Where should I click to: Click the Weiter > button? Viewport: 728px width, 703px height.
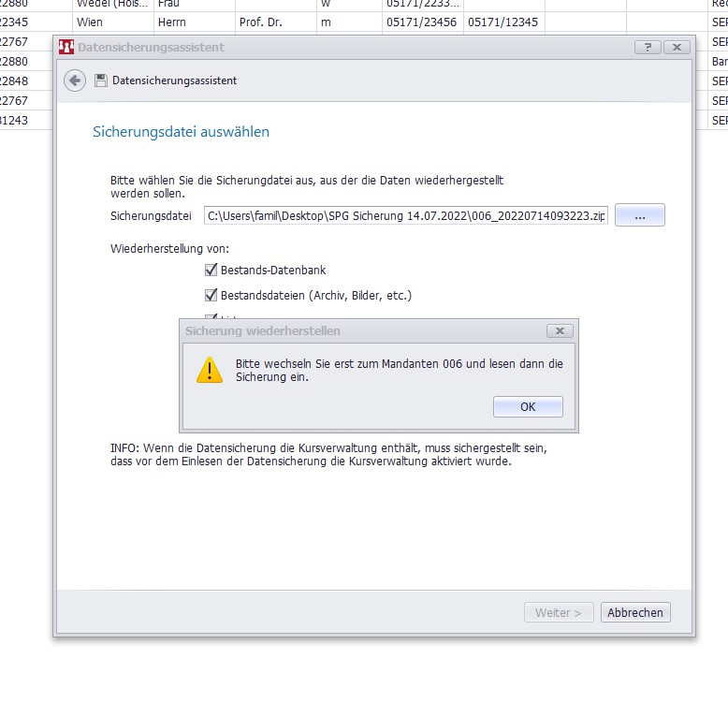(559, 612)
